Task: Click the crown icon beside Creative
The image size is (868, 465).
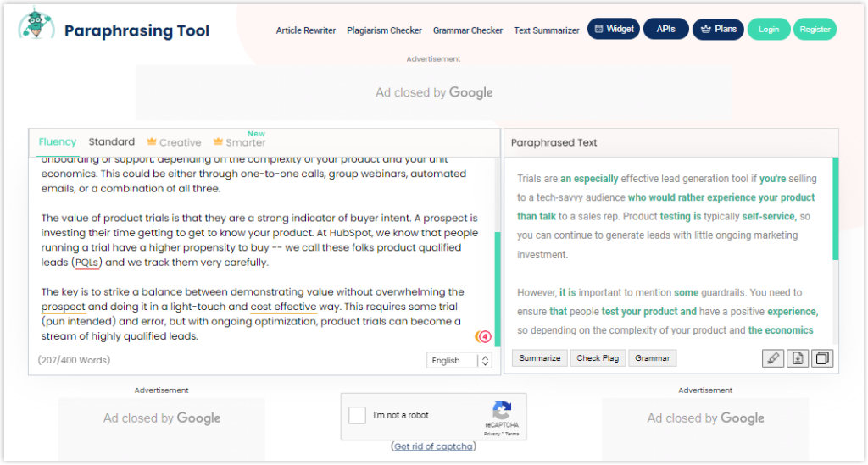Action: click(x=152, y=141)
